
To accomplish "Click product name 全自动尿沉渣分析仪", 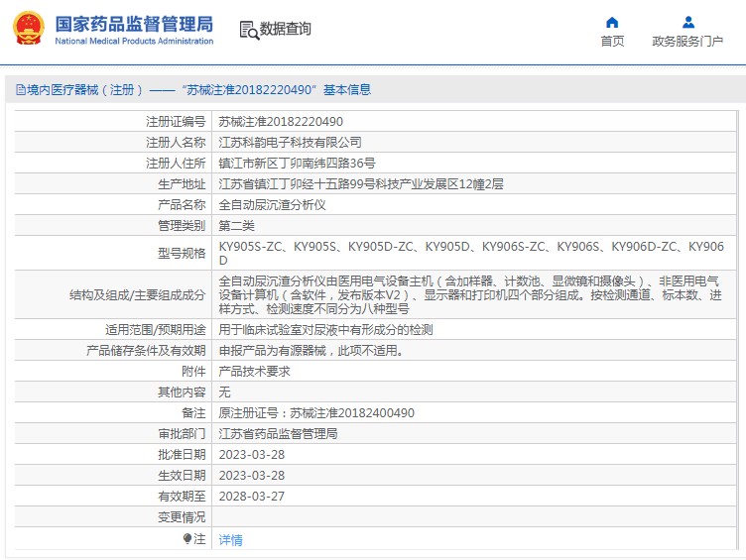I will 272,205.
